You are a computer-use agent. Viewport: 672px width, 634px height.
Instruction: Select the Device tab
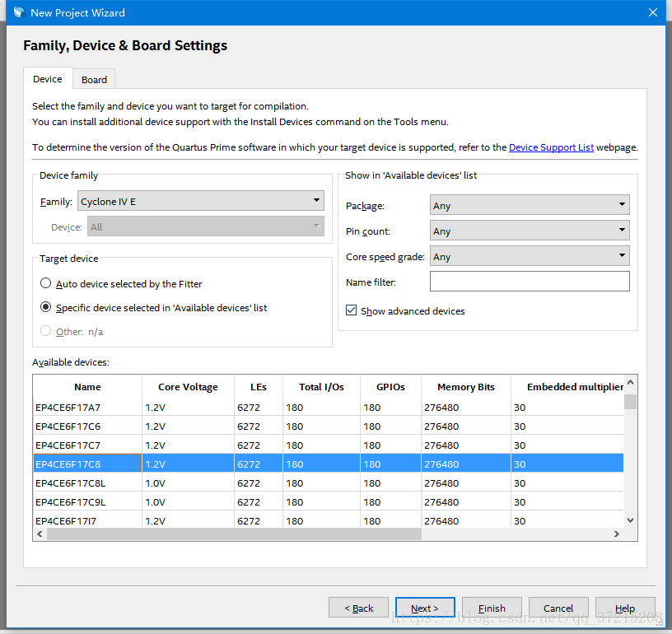pos(48,79)
